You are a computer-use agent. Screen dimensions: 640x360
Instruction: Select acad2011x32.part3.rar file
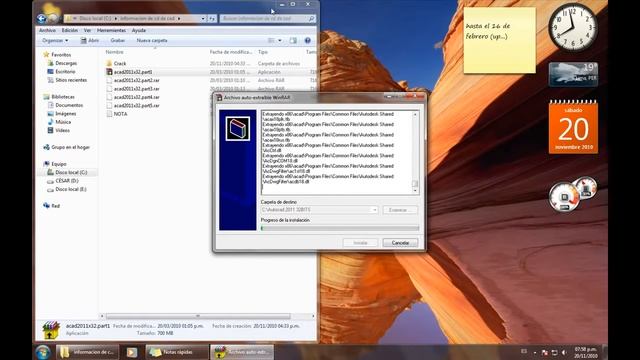136,89
